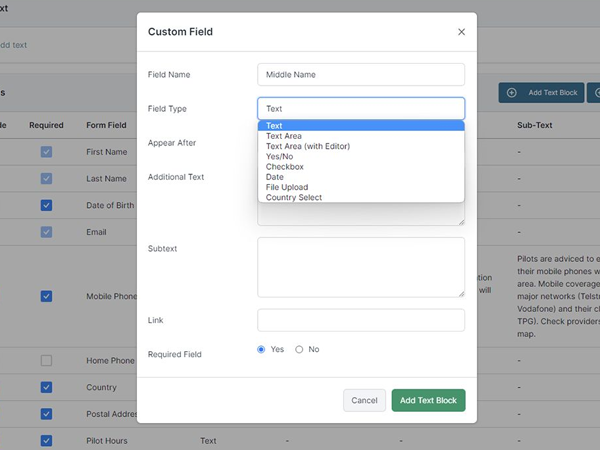The height and width of the screenshot is (450, 600).
Task: Close the Custom Field dialog with X
Action: pos(461,32)
